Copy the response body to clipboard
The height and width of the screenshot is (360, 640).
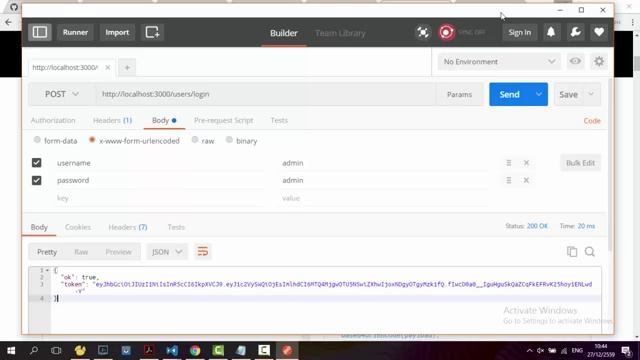(572, 252)
